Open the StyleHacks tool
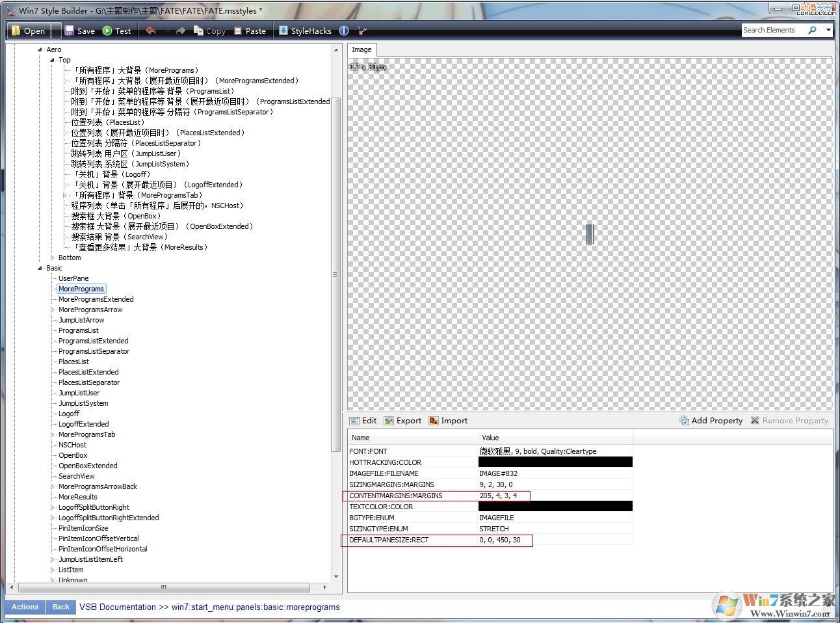The height and width of the screenshot is (623, 840). point(305,30)
